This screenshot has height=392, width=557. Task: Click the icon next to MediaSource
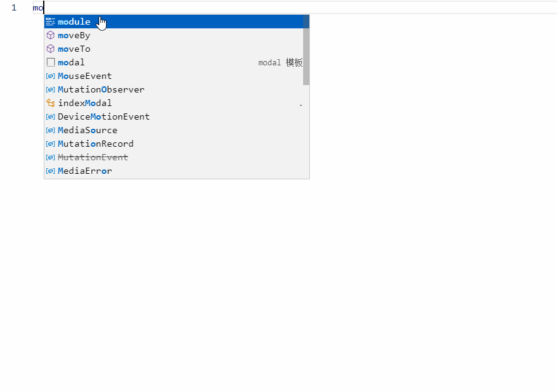click(51, 130)
